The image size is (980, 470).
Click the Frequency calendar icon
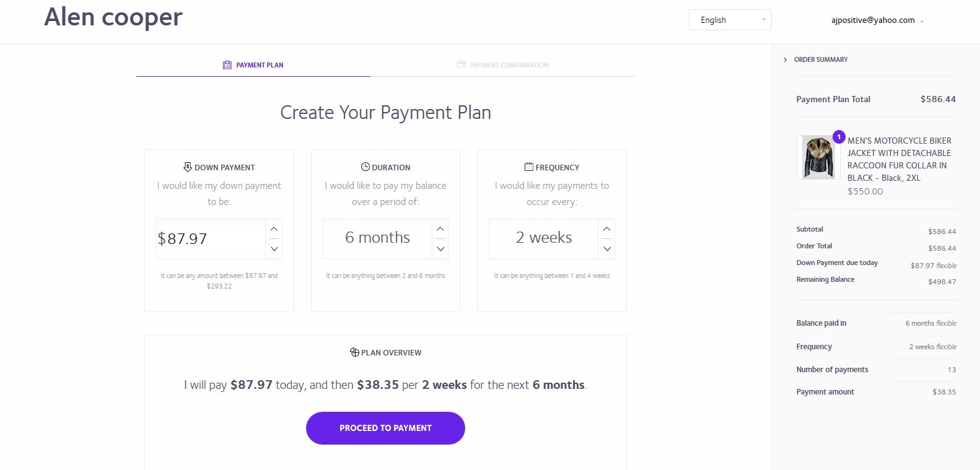(529, 167)
